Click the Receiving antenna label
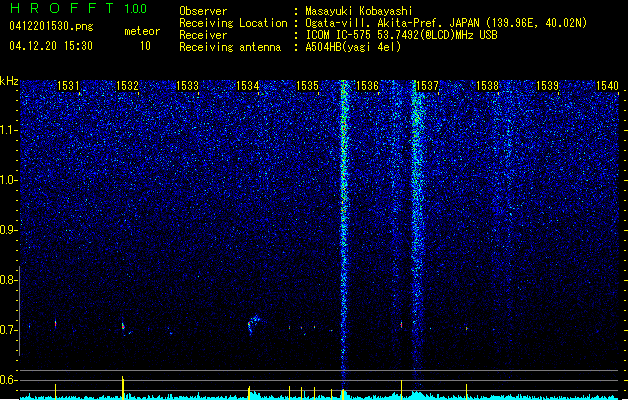 pos(230,47)
